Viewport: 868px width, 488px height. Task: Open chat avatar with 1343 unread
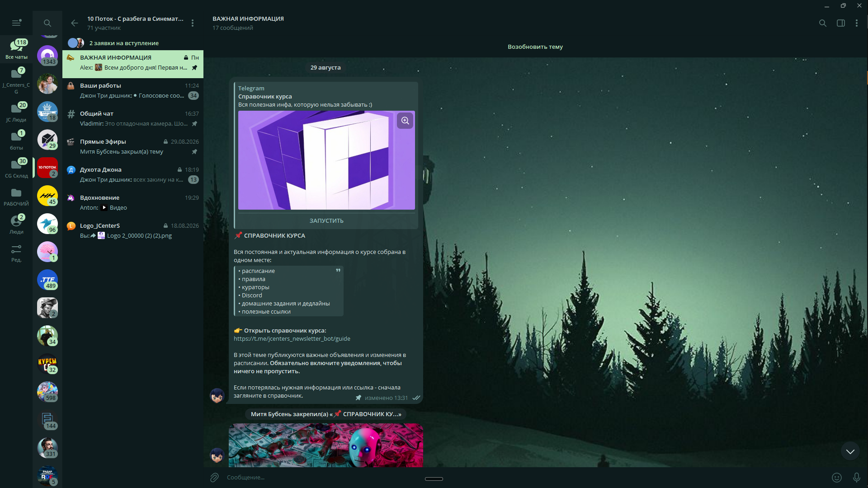(47, 56)
